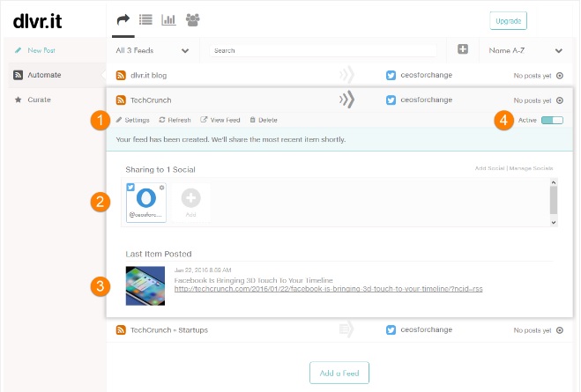Image resolution: width=581 pixels, height=392 pixels.
Task: Open TechCrunch feed Settings
Action: pos(132,120)
